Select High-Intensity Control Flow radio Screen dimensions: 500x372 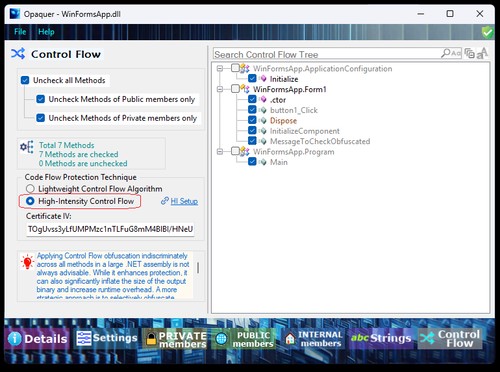click(x=30, y=201)
